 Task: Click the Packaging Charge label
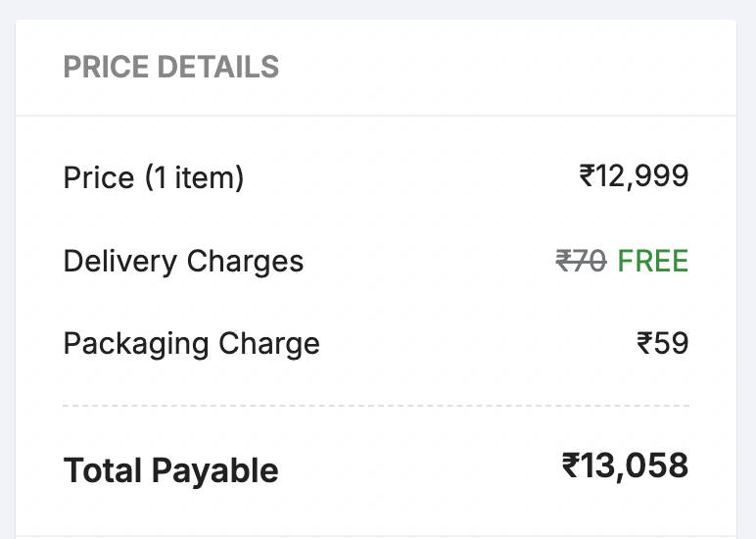tap(191, 344)
